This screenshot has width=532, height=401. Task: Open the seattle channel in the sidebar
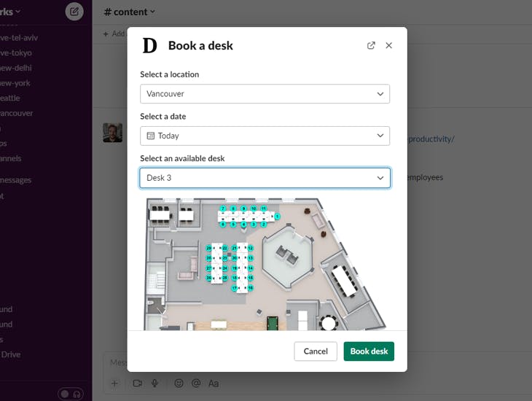click(x=10, y=98)
